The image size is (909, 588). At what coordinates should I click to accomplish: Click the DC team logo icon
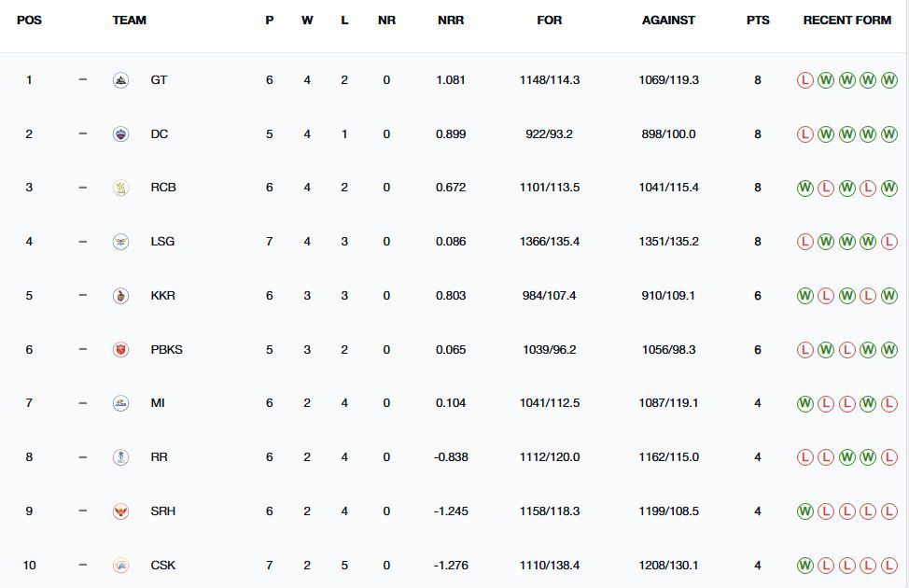pos(120,134)
